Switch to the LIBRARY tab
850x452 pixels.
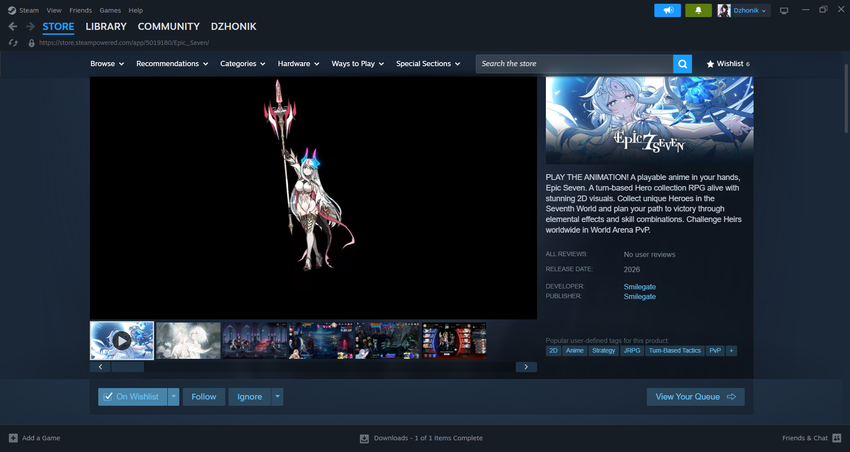(x=106, y=27)
